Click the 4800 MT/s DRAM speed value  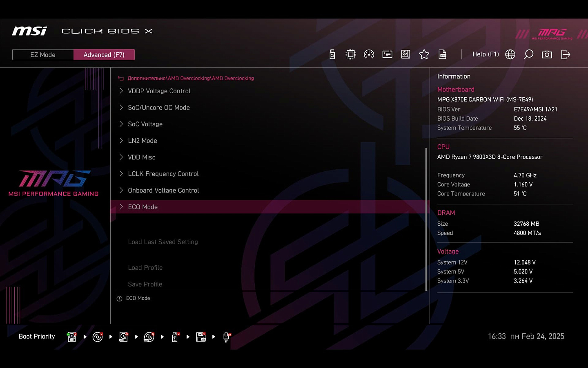coord(527,233)
